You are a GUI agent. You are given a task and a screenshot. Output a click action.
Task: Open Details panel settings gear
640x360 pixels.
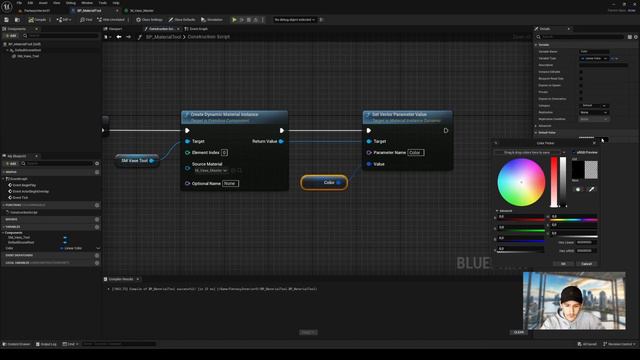[x=636, y=37]
